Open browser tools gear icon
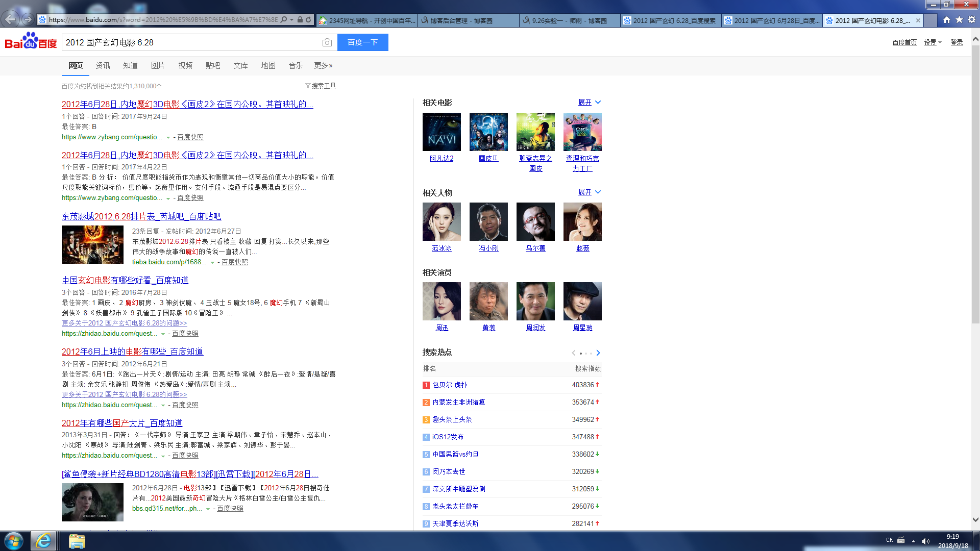 (971, 20)
